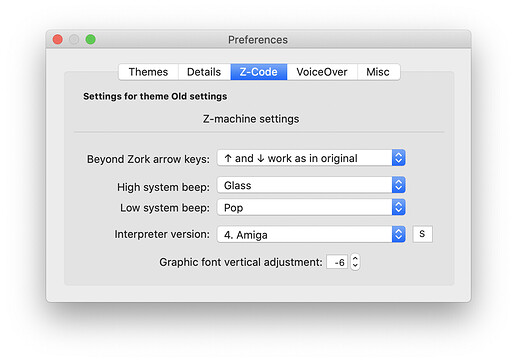Click the Z-machine settings heading
This screenshot has height=363, width=517.
point(251,119)
